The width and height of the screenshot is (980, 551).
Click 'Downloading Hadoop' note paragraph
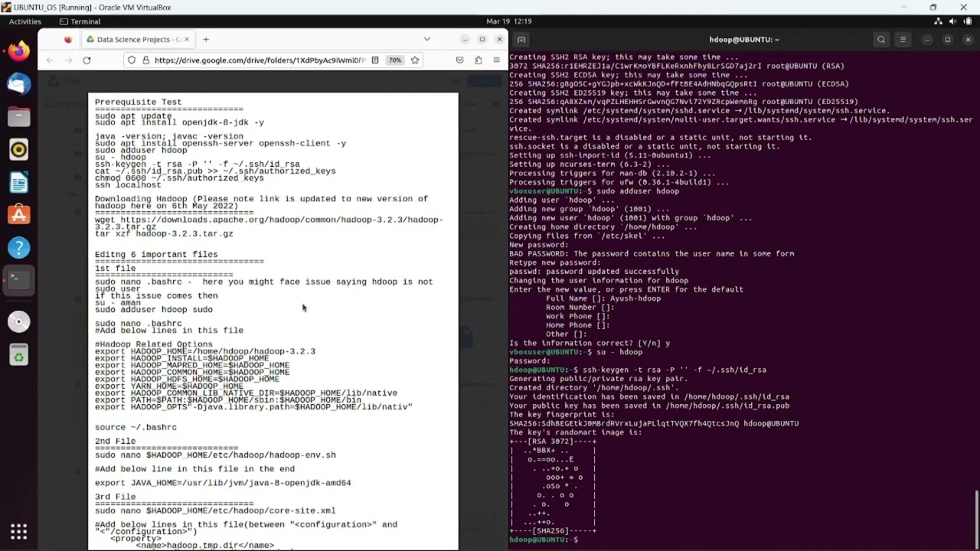(261, 202)
